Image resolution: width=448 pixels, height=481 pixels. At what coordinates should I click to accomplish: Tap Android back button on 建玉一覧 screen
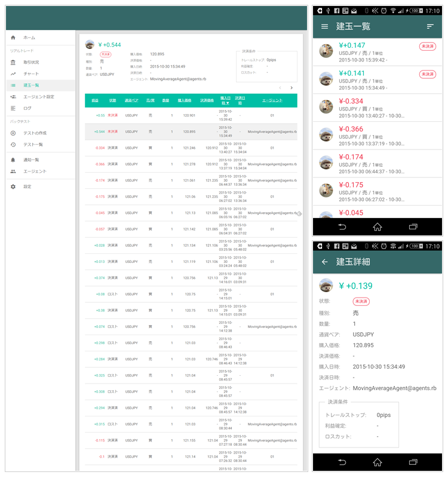342,227
